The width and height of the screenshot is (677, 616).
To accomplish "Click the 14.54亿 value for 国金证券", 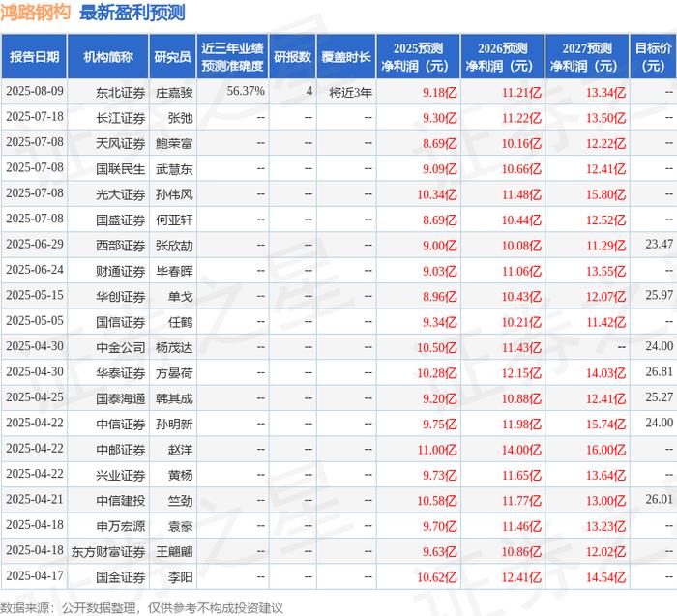I will [x=605, y=577].
